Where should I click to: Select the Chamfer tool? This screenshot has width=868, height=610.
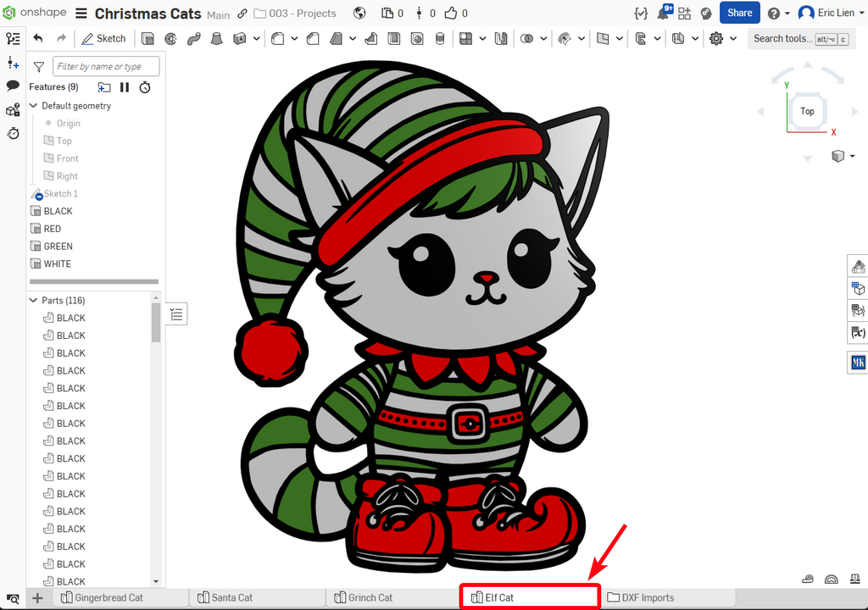point(313,39)
